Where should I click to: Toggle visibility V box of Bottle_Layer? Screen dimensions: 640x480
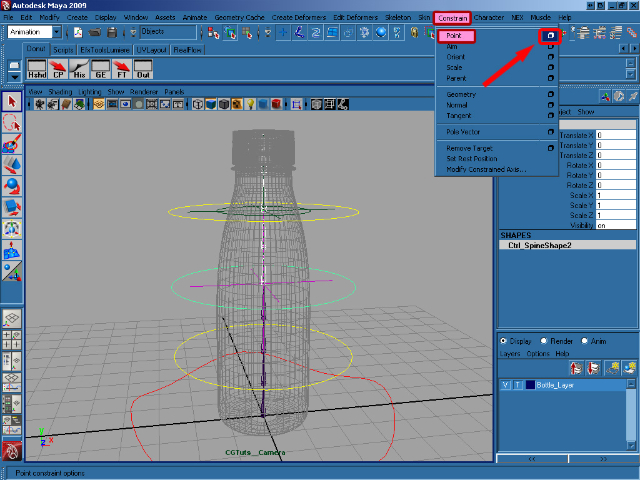click(505, 384)
